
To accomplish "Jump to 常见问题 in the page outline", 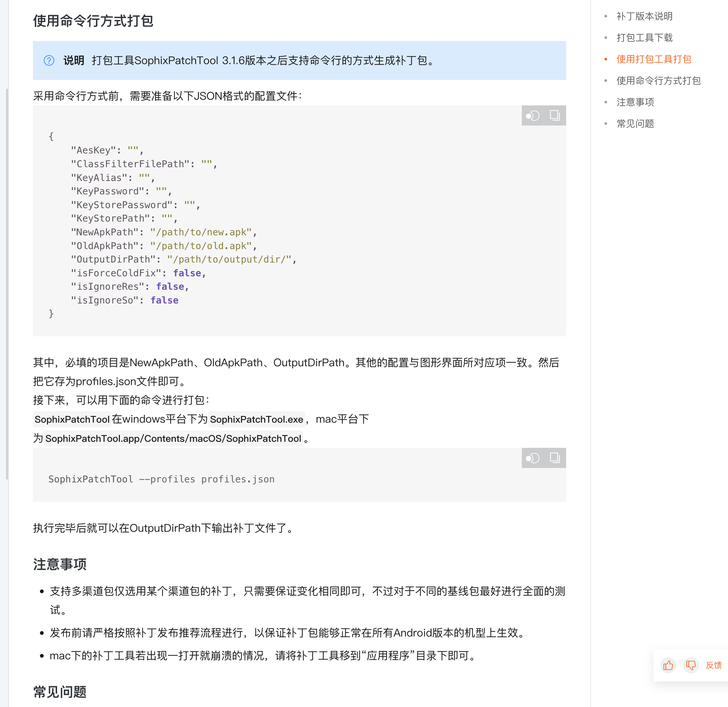I will (x=635, y=124).
